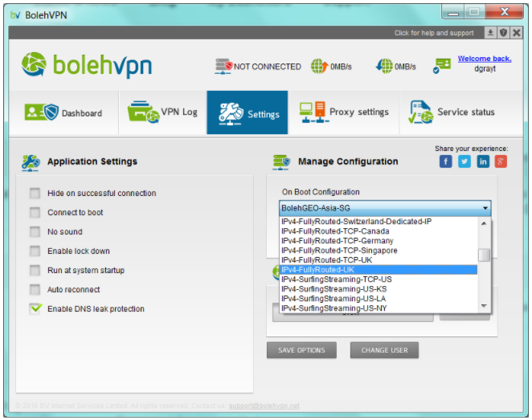Open the Proxy settings tab
The image size is (532, 420).
(x=344, y=112)
